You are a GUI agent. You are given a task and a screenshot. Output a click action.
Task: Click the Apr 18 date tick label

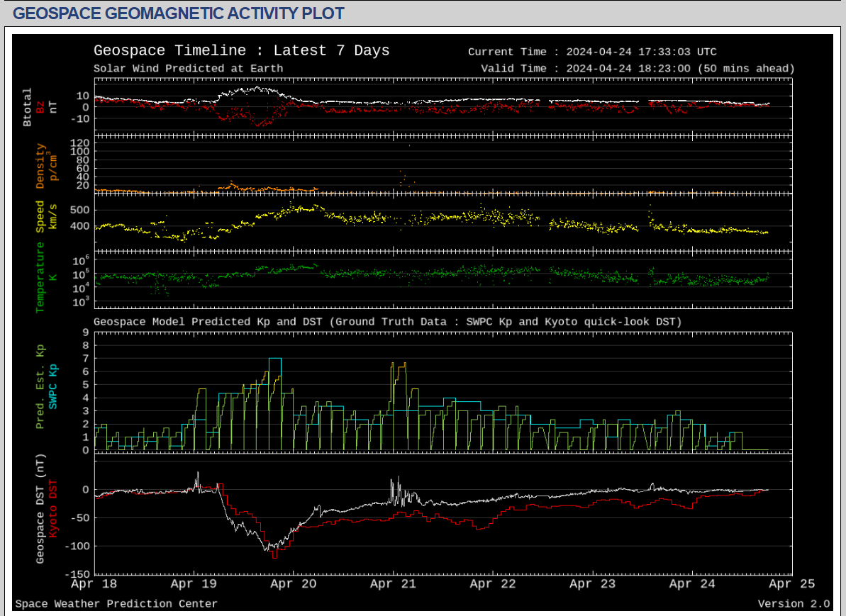(94, 584)
